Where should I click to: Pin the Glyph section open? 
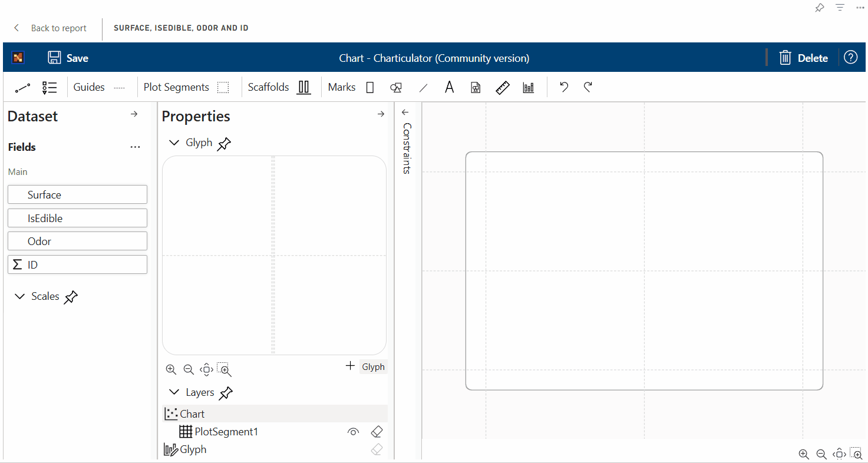click(x=224, y=142)
